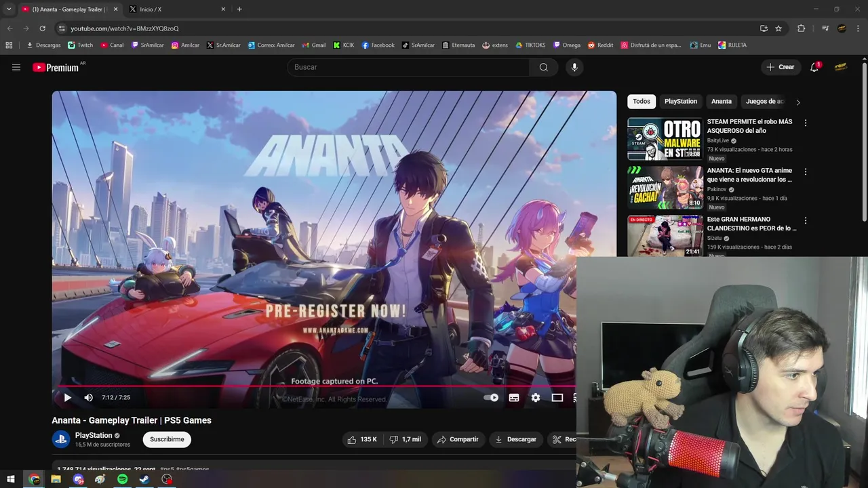This screenshot has height=488, width=868.
Task: Toggle the autoplay switch in the player
Action: click(491, 398)
